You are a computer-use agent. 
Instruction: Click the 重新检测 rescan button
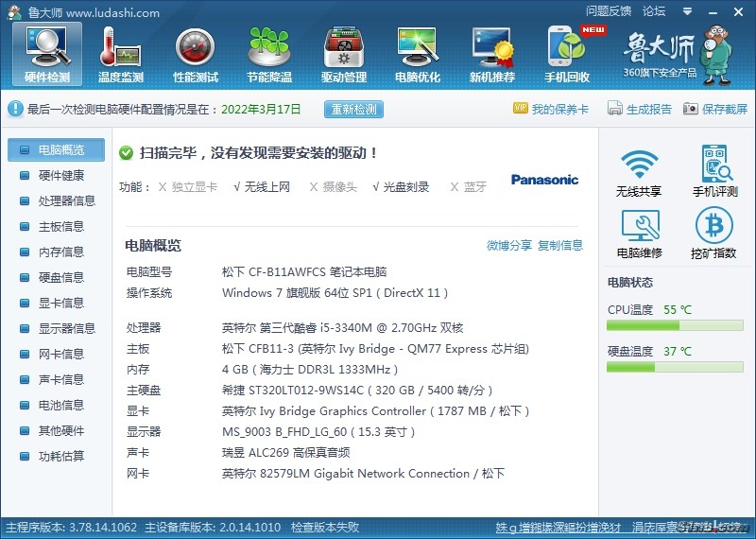point(354,109)
